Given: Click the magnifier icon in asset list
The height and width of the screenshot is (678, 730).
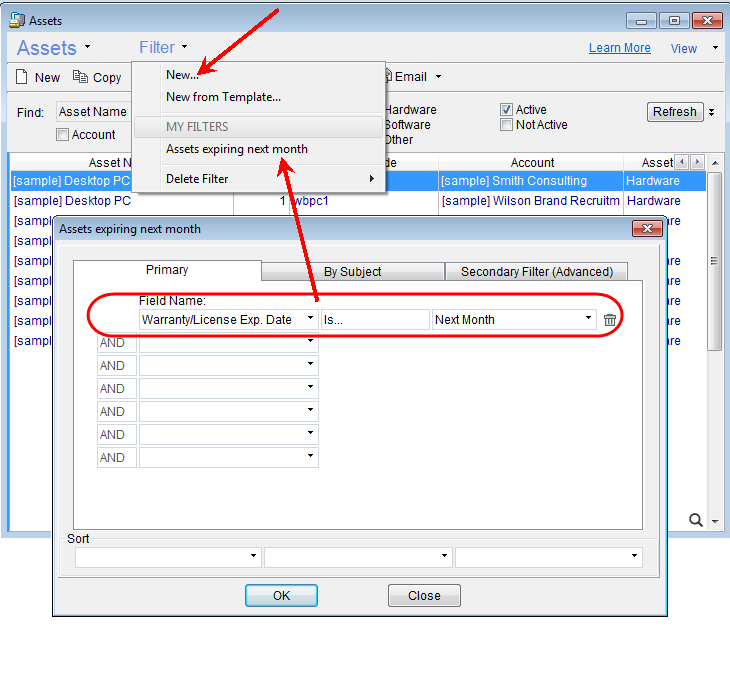Looking at the screenshot, I should coord(696,519).
